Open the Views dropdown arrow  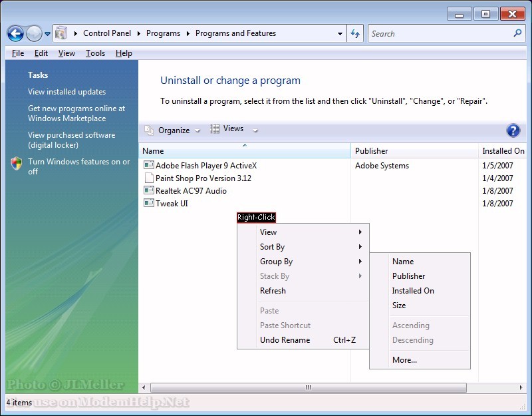[255, 130]
